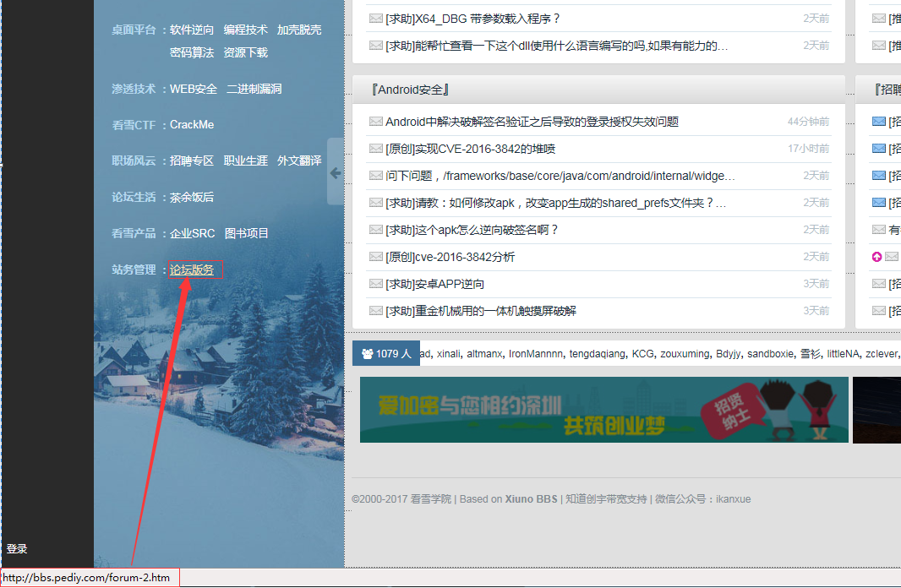
Task: Click the 看雪CTF category label
Action: coord(134,124)
